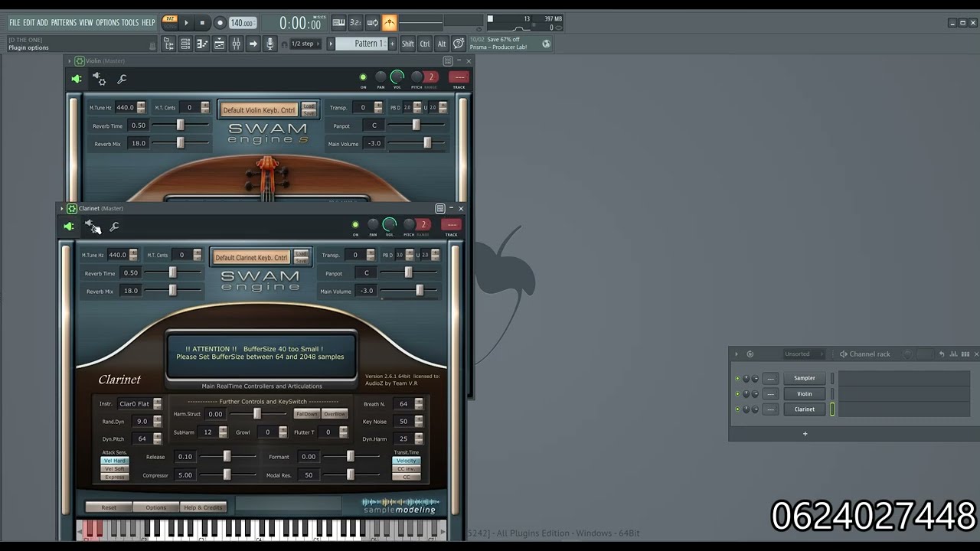Click the TRACK selector in Clarinet window
This screenshot has height=551, width=980.
click(451, 224)
